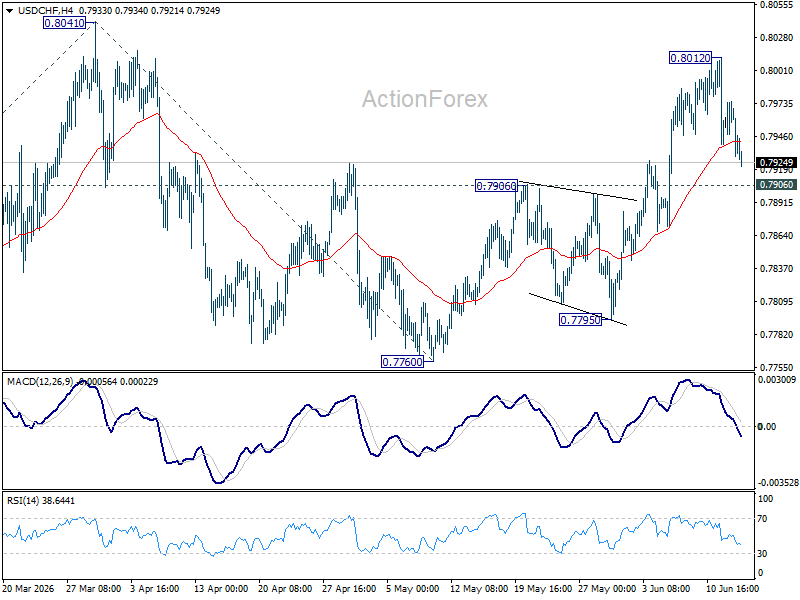Click the upper black trendline near 0.79060
Screen dimensions: 800x600
(578, 191)
